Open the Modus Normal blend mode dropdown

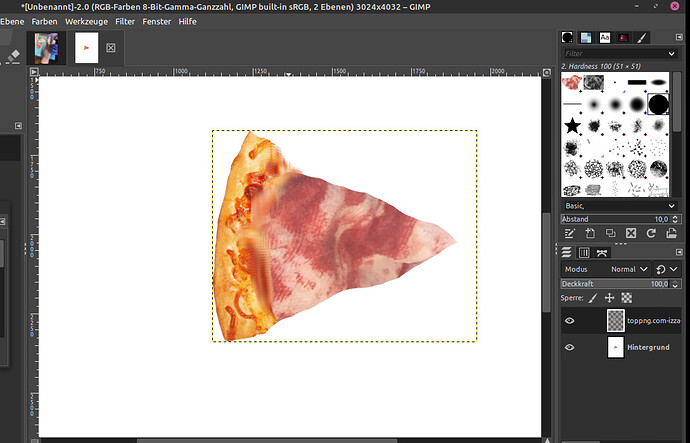[x=606, y=269]
